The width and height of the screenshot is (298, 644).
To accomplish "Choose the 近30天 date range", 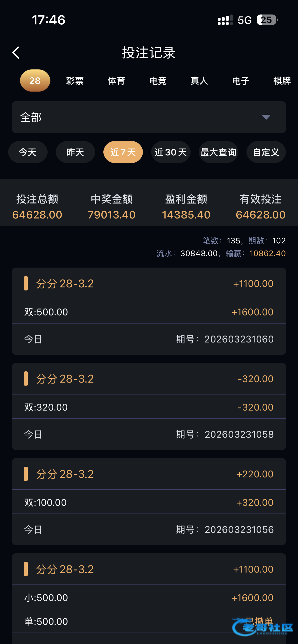I will pos(171,152).
